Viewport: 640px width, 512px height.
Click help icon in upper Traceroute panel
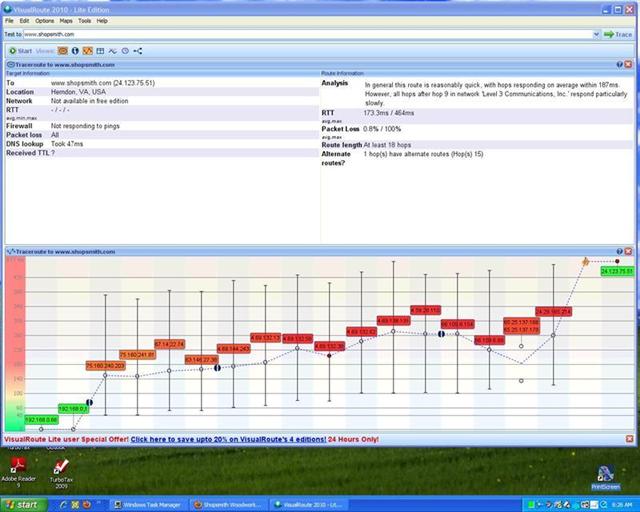click(620, 65)
